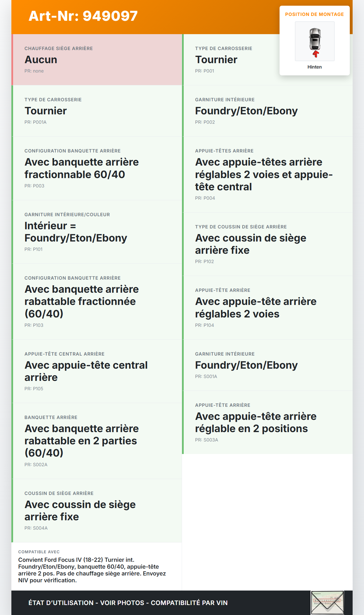Click the red arrow below the car
364x615 pixels.
(x=315, y=54)
